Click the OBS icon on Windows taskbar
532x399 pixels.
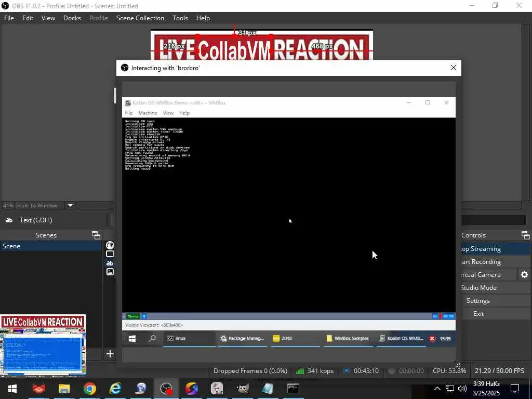166,389
